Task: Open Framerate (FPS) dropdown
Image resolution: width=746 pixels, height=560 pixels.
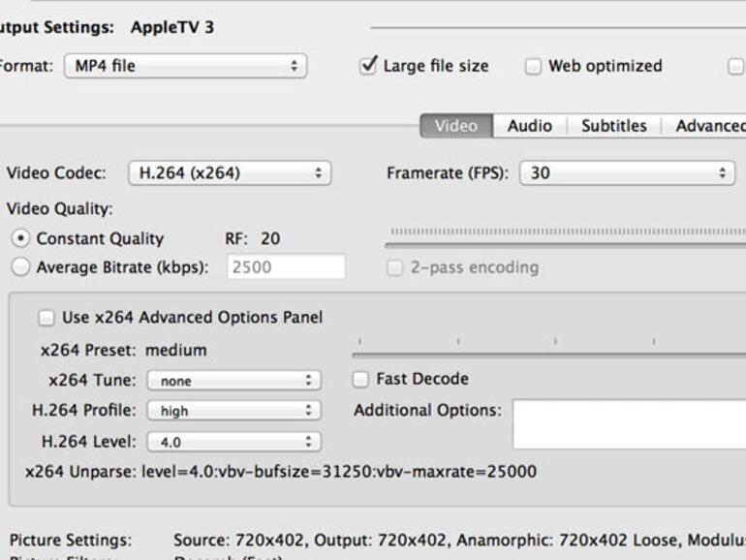Action: point(628,172)
